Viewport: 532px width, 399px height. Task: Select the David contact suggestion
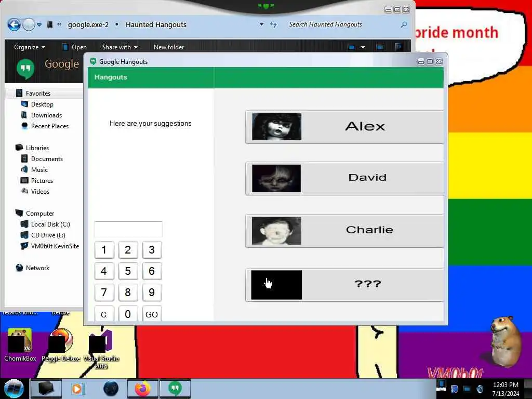[344, 179]
